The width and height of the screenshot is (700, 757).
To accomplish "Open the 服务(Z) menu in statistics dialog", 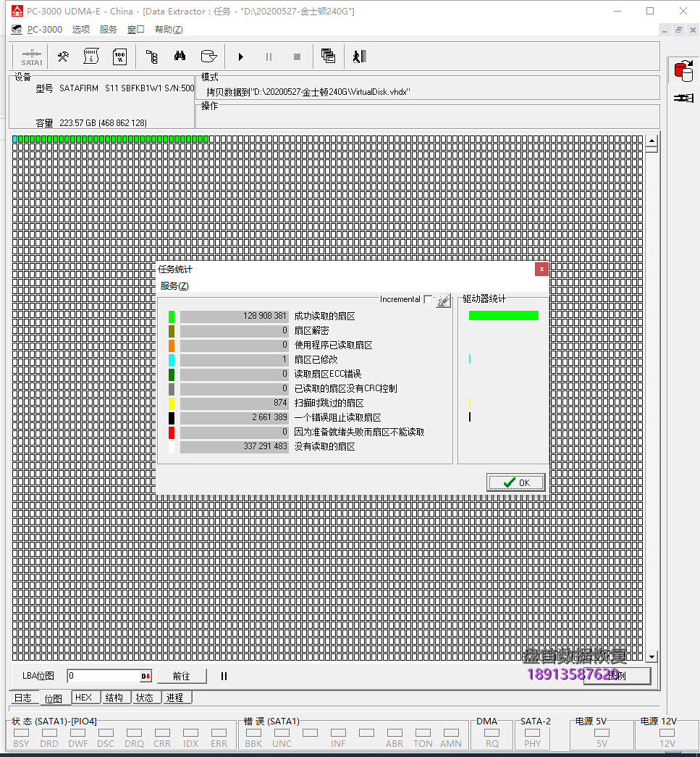I will coord(174,286).
